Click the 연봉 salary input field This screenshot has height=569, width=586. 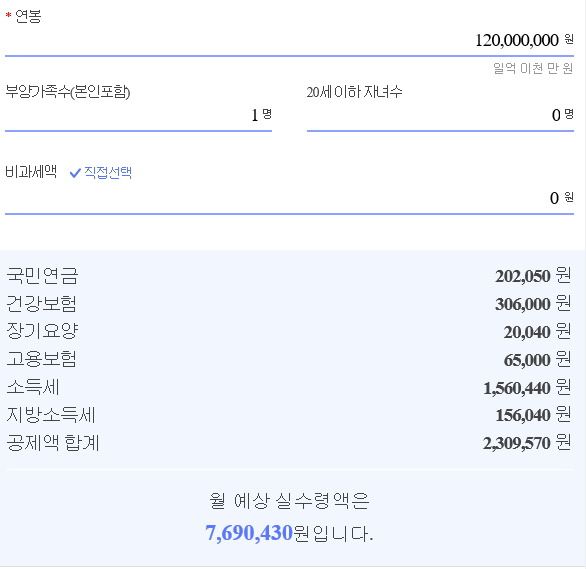pos(289,40)
